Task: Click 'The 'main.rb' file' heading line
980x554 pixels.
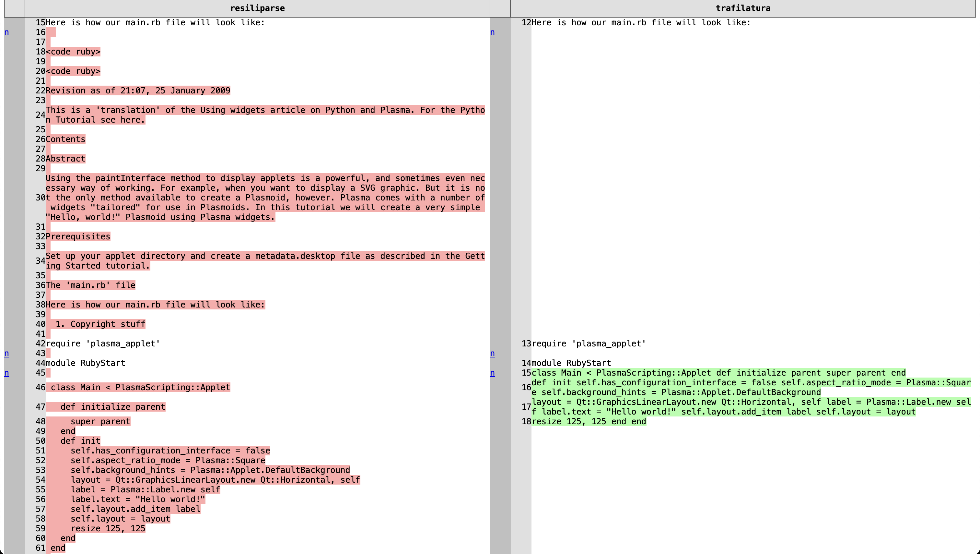Action: 90,285
